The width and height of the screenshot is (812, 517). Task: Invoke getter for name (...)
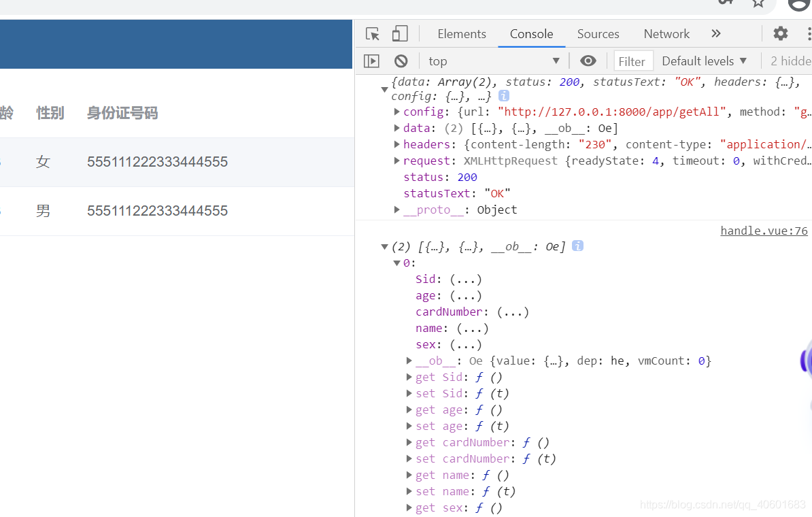(472, 329)
